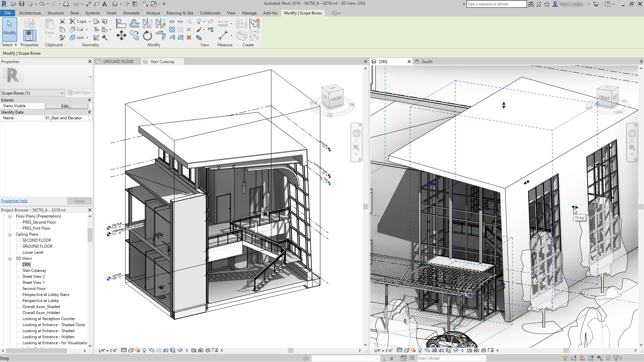Click the Edit... button for Views Visible
644x362 pixels.
point(66,106)
